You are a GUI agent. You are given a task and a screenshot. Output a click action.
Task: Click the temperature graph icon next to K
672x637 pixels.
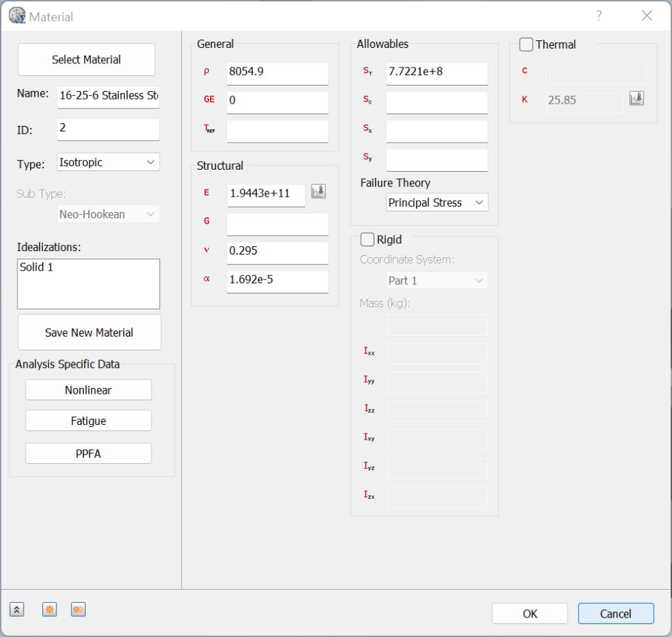(637, 98)
